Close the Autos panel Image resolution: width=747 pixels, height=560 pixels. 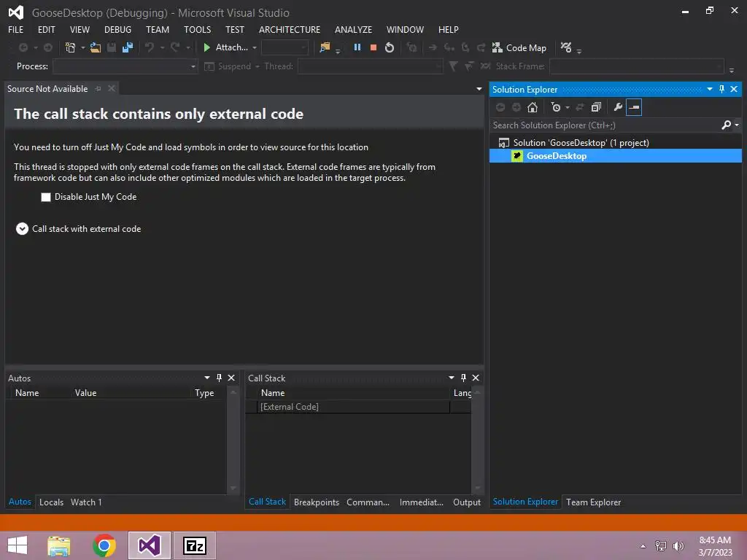(x=231, y=378)
